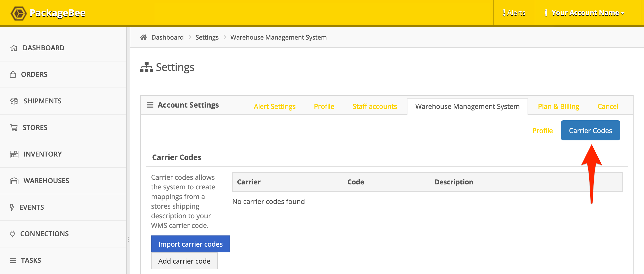Image resolution: width=644 pixels, height=274 pixels.
Task: Click the hamburger icon next to Account Settings
Action: pyautogui.click(x=150, y=105)
